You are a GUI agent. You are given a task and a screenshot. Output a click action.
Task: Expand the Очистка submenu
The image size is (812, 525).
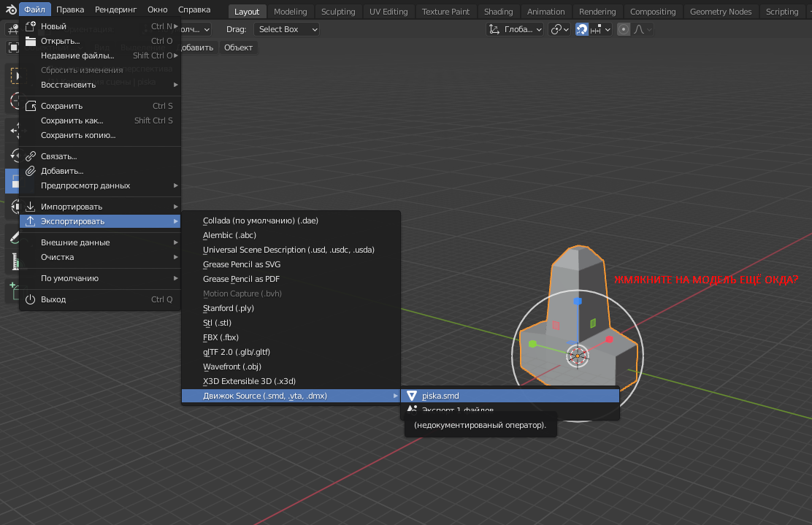tap(100, 257)
